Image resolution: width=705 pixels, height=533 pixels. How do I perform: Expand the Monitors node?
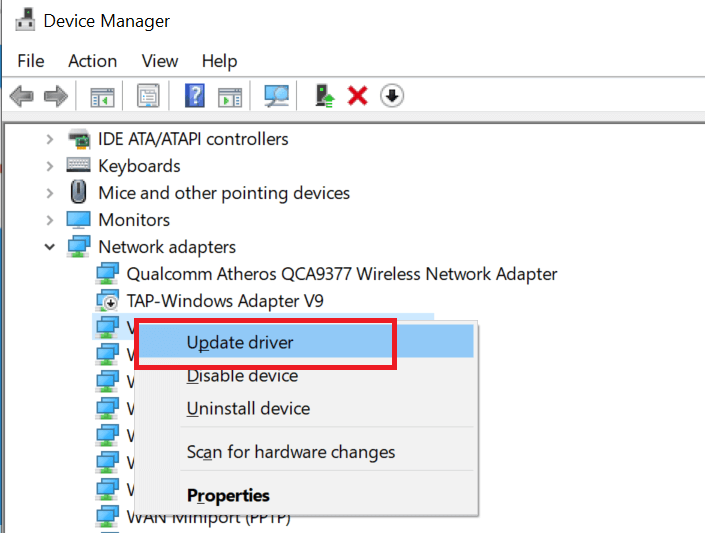pyautogui.click(x=50, y=220)
